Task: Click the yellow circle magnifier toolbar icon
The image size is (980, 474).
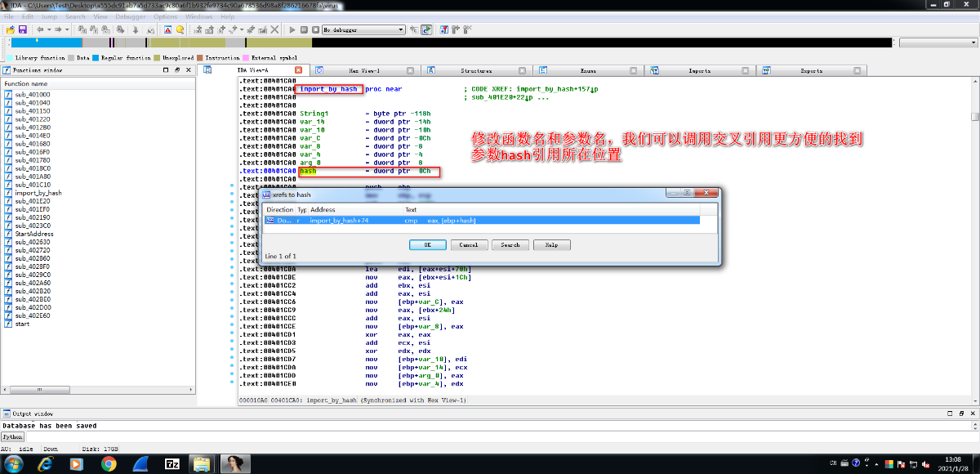Action: tap(180, 29)
